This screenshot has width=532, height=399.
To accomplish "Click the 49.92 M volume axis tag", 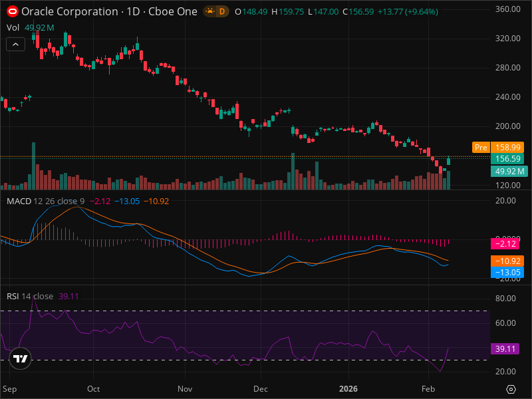I will [509, 172].
